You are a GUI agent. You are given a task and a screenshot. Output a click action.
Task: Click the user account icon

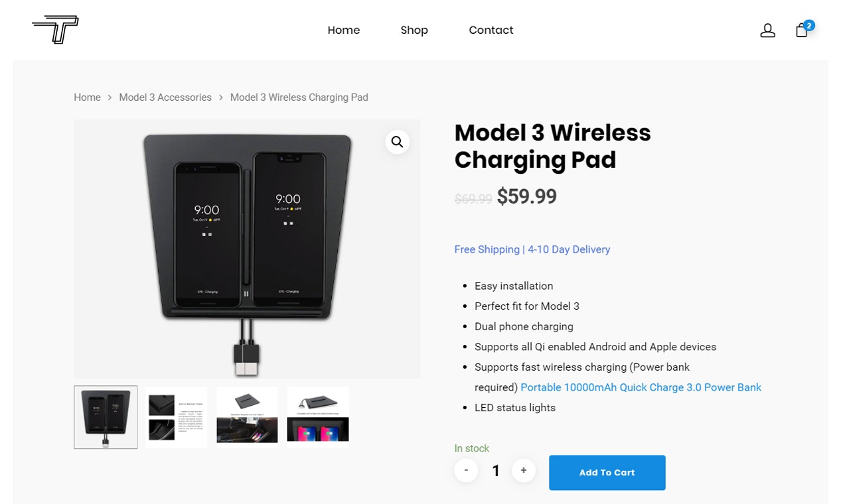coord(767,30)
